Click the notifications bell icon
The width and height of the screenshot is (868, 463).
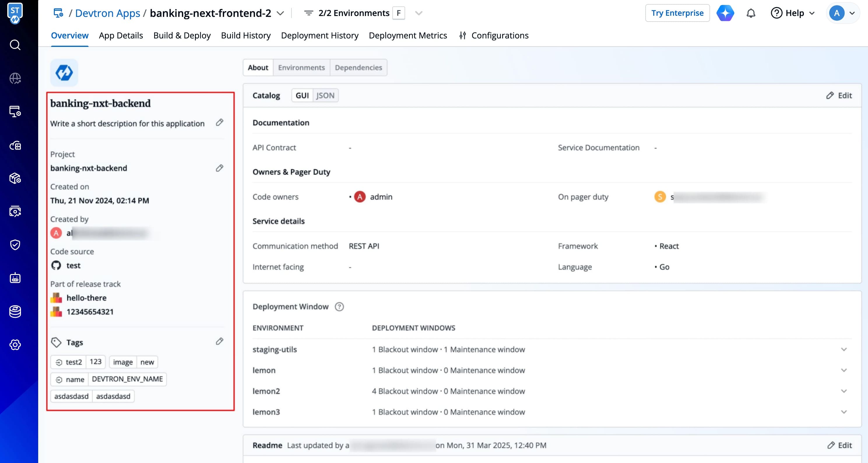click(x=751, y=13)
